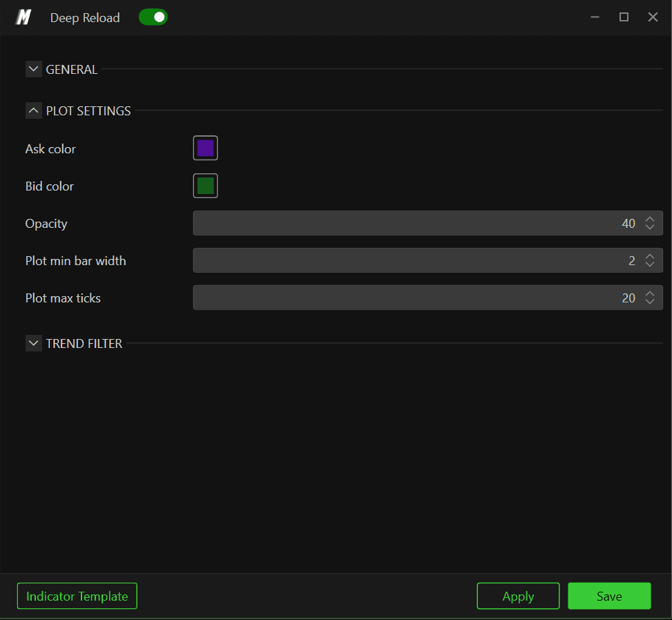Screen dimensions: 672x620
Task: Collapse the PLOT SETTINGS section
Action: (33, 110)
